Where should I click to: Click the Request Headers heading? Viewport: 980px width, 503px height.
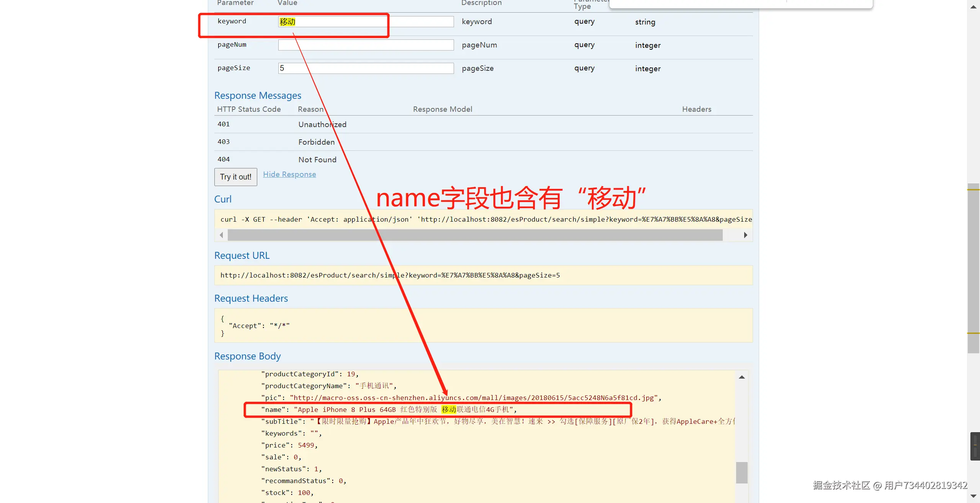251,298
